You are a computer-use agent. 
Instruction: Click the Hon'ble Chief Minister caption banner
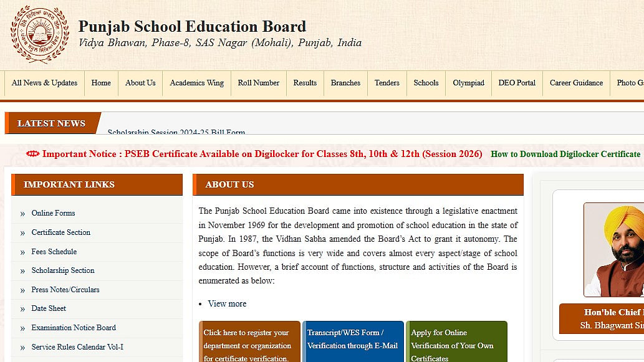pos(602,319)
